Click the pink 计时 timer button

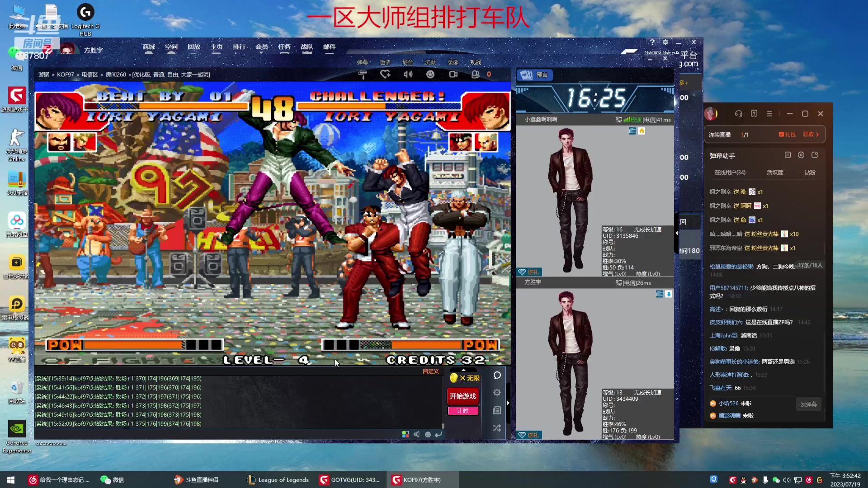(x=462, y=411)
